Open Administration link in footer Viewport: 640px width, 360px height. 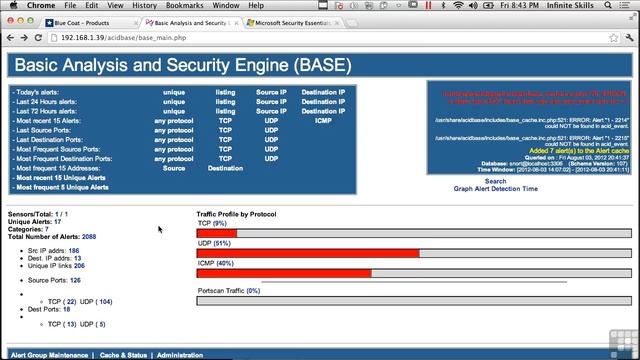[180, 355]
